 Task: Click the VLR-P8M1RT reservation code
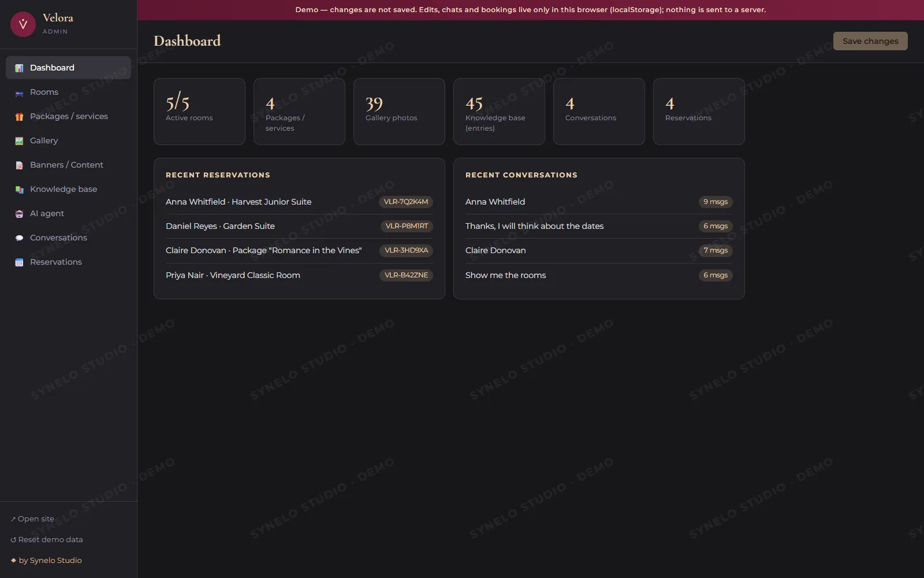click(x=407, y=226)
